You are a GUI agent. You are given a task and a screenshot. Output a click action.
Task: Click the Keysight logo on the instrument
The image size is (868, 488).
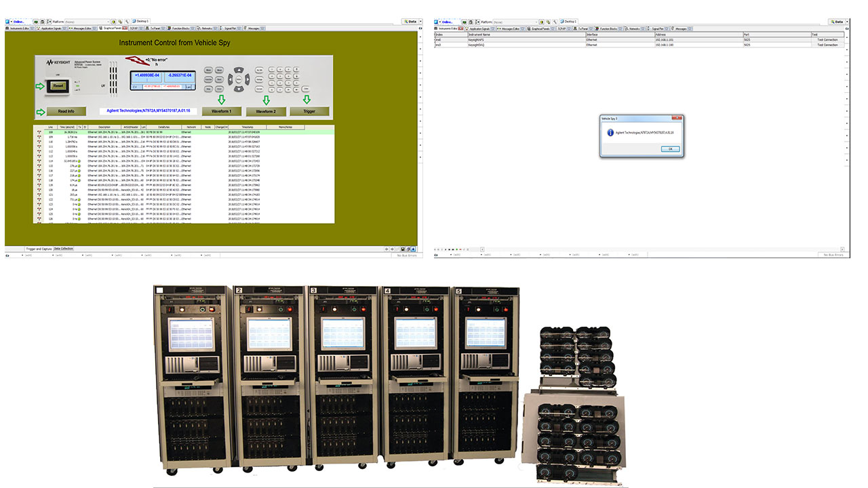pyautogui.click(x=58, y=62)
